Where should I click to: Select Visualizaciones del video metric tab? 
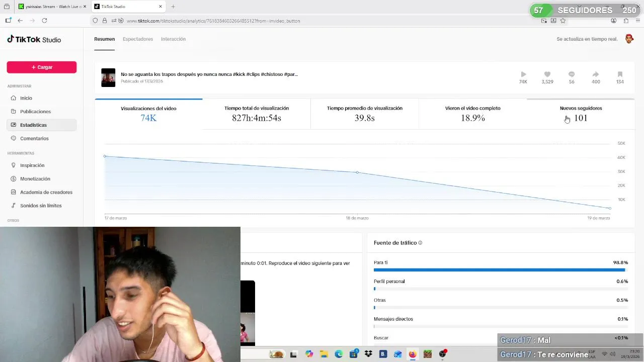[148, 114]
